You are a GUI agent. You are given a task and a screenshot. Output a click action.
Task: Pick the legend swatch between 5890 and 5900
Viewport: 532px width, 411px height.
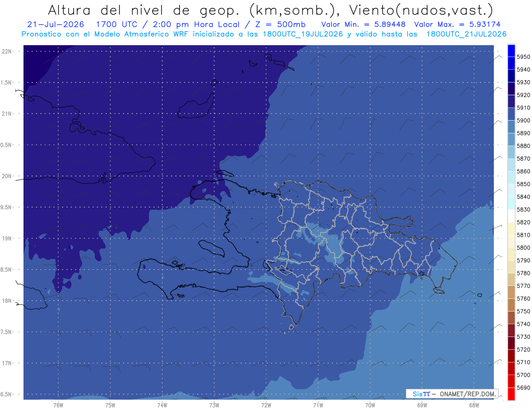(x=511, y=127)
